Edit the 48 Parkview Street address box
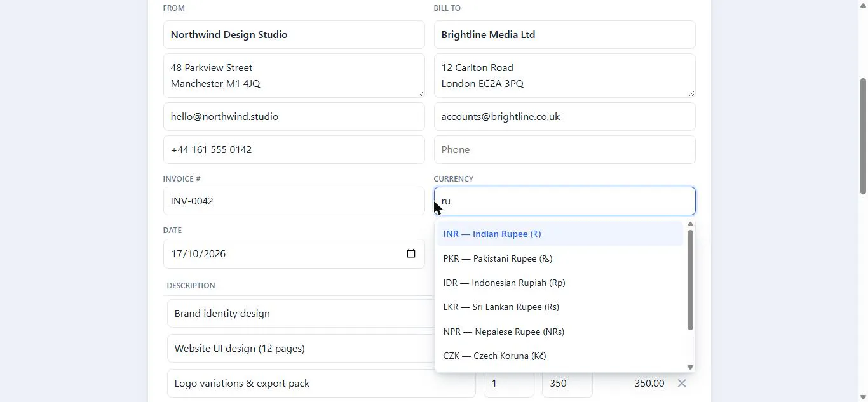Viewport: 868px width, 402px height. [x=294, y=76]
